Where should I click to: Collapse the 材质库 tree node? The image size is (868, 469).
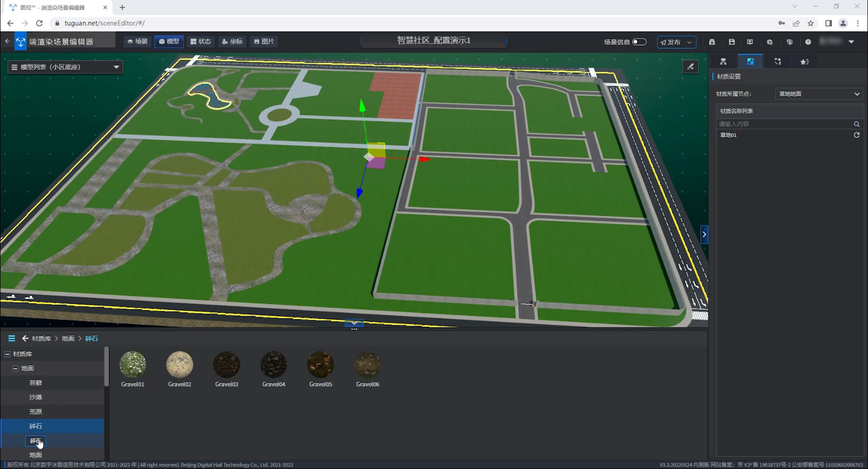click(x=7, y=354)
